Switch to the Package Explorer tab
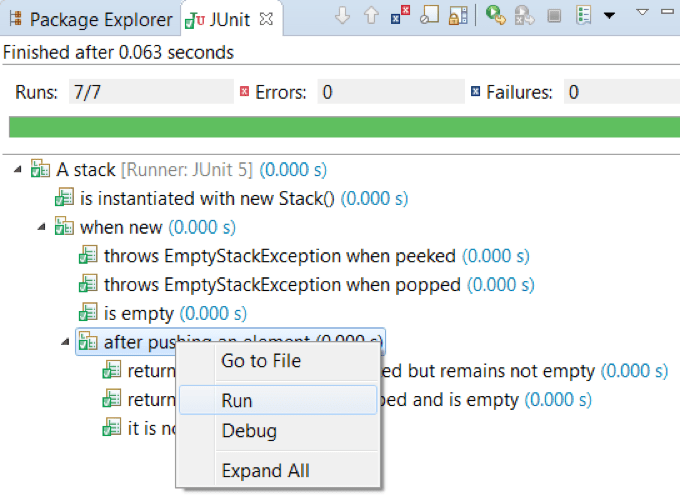Viewport: 680px width, 501px height. [91, 20]
